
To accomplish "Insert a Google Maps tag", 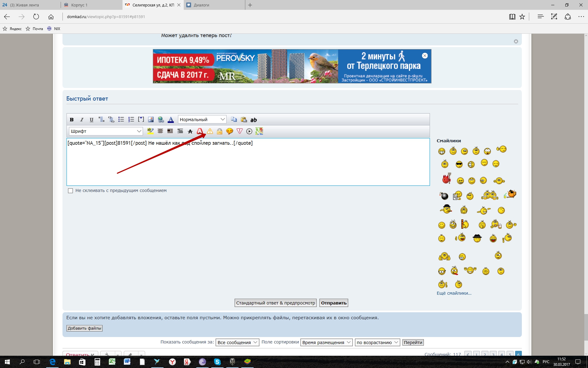I will pos(259,131).
